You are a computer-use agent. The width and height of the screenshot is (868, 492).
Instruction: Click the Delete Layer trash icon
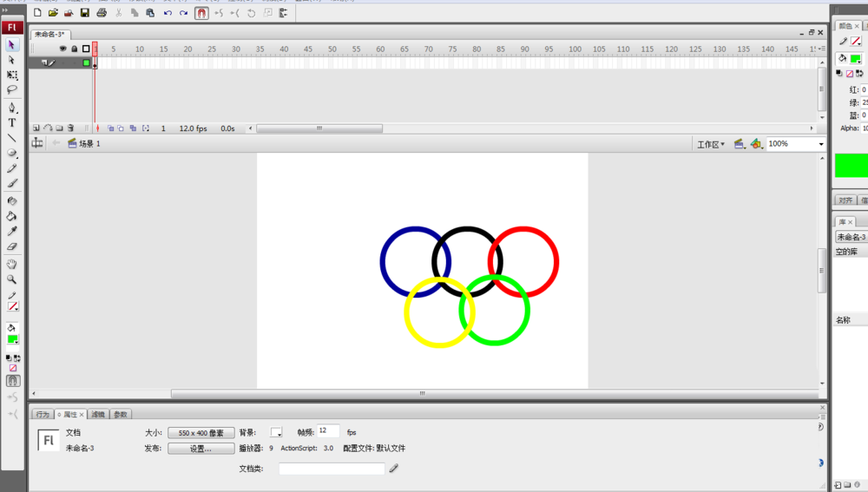(x=70, y=128)
